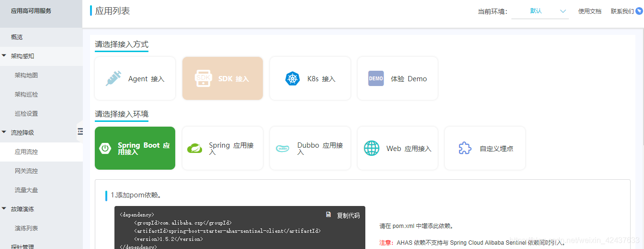
Task: Click the DEMO badge icon
Action: (376, 78)
